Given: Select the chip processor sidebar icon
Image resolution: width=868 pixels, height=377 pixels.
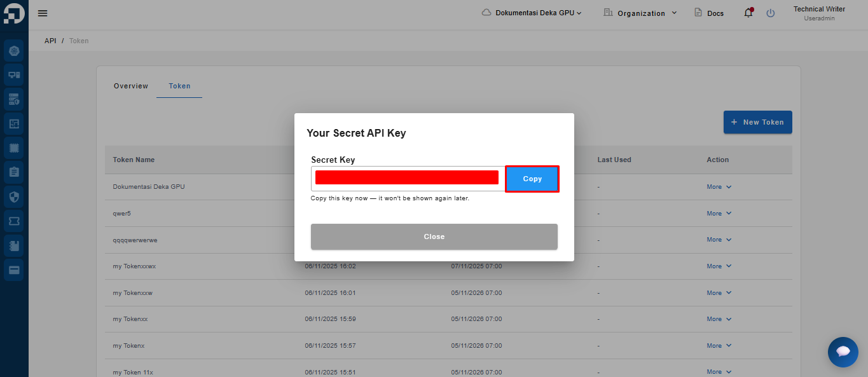Looking at the screenshot, I should tap(14, 147).
